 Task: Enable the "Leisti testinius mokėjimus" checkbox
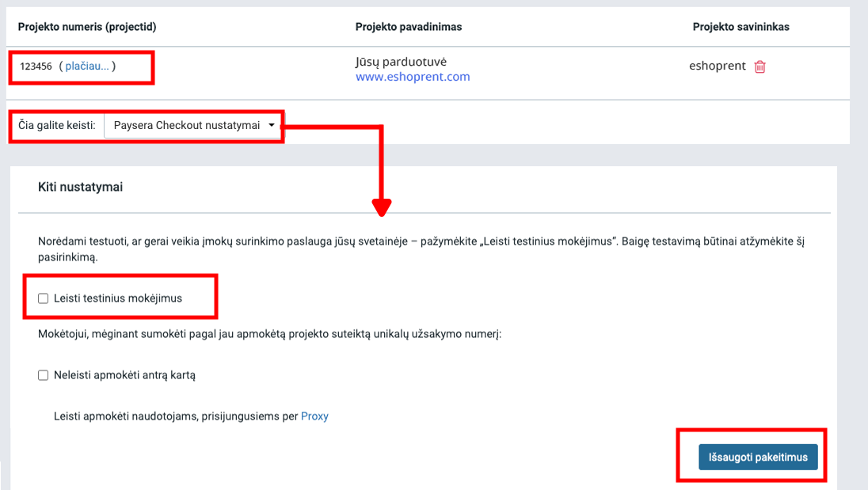[x=44, y=298]
